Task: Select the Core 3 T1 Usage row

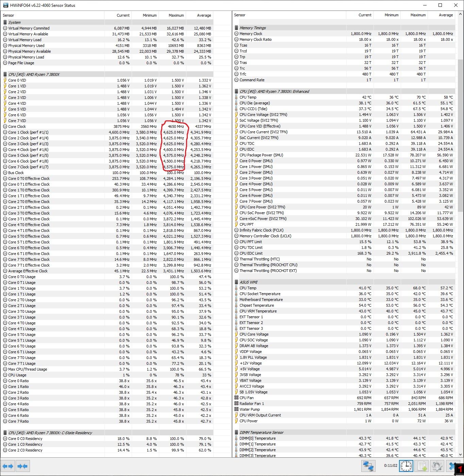Action: pos(107,317)
